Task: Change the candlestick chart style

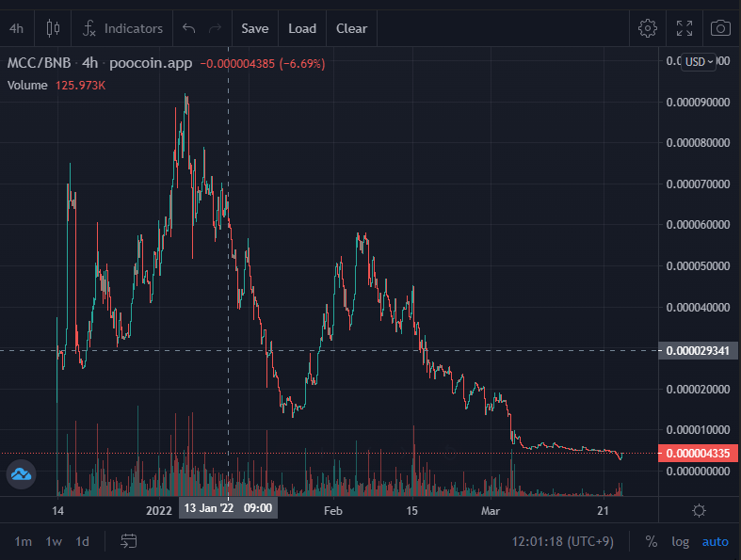Action: point(53,28)
